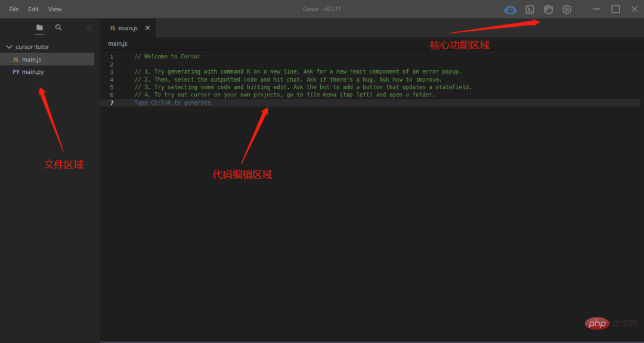Screen dimensions: 644x343
Task: Click the empty line 2 in editor
Action: (370, 64)
